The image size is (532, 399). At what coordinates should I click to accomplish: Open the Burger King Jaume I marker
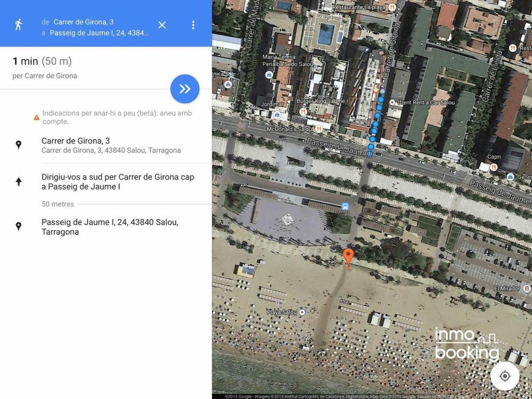click(x=303, y=111)
